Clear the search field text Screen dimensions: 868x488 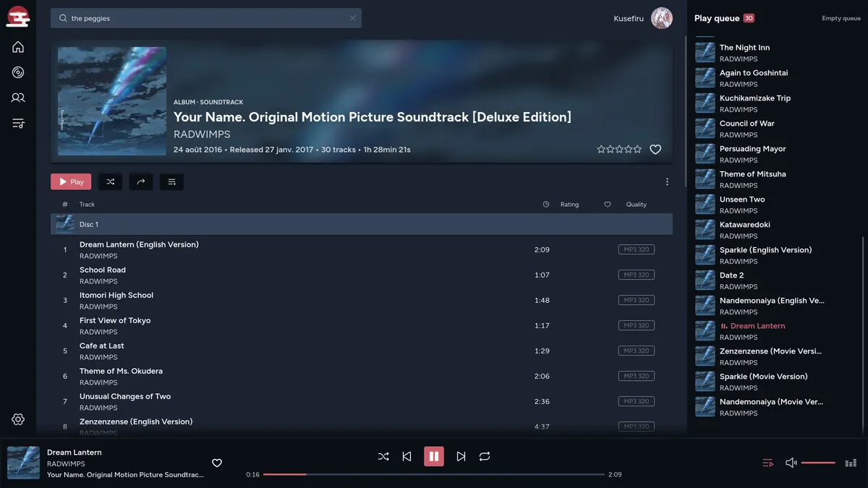click(352, 18)
